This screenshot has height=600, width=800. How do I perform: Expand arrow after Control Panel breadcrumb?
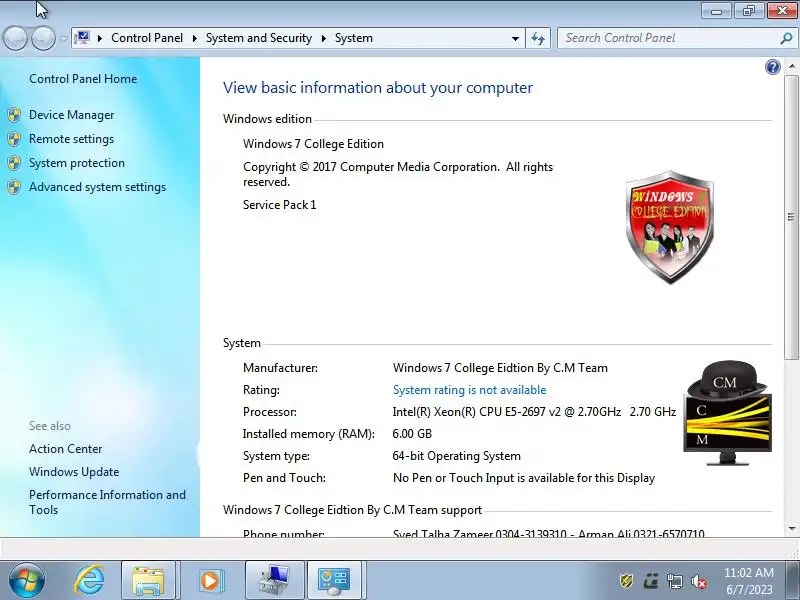point(194,38)
